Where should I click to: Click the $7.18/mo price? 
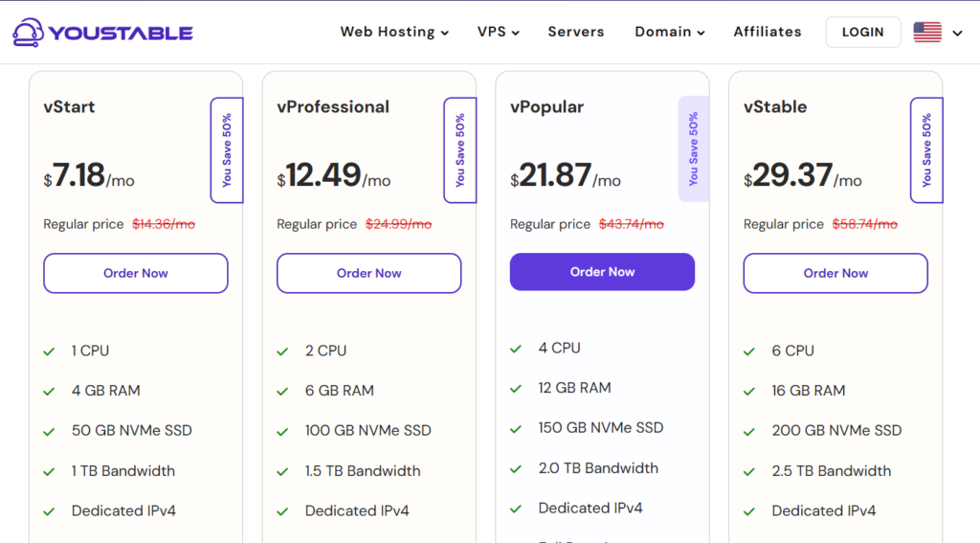(x=89, y=175)
